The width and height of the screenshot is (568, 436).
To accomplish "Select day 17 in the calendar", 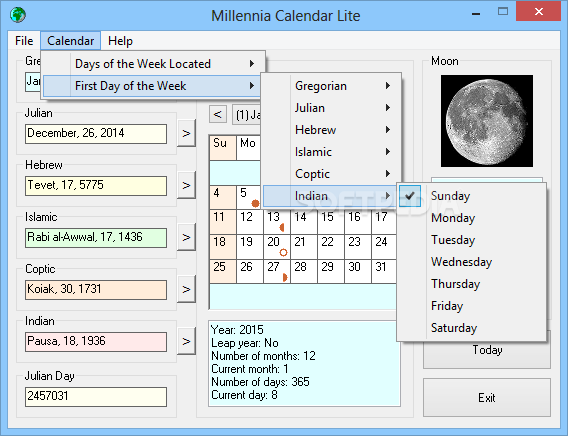I will click(384, 222).
